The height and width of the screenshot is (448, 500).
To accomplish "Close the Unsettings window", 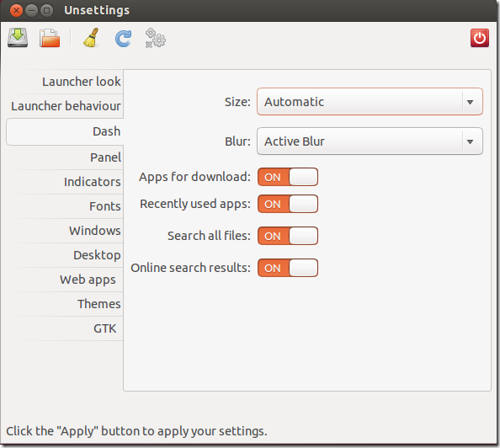I will [16, 11].
